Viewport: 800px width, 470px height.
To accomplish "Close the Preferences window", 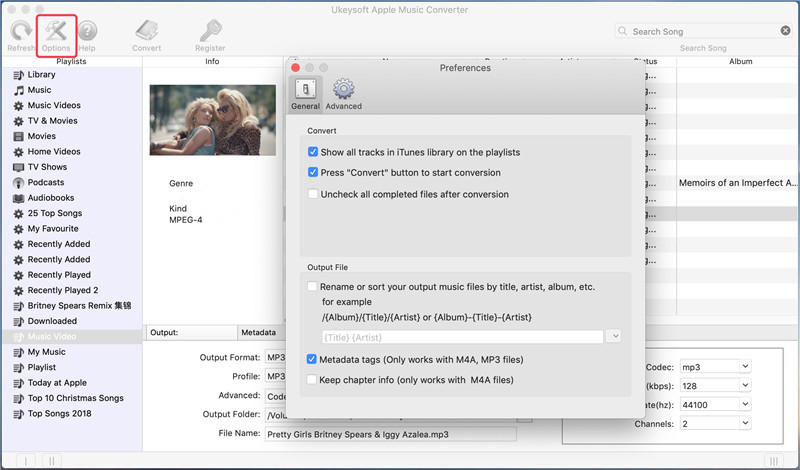I will point(295,68).
